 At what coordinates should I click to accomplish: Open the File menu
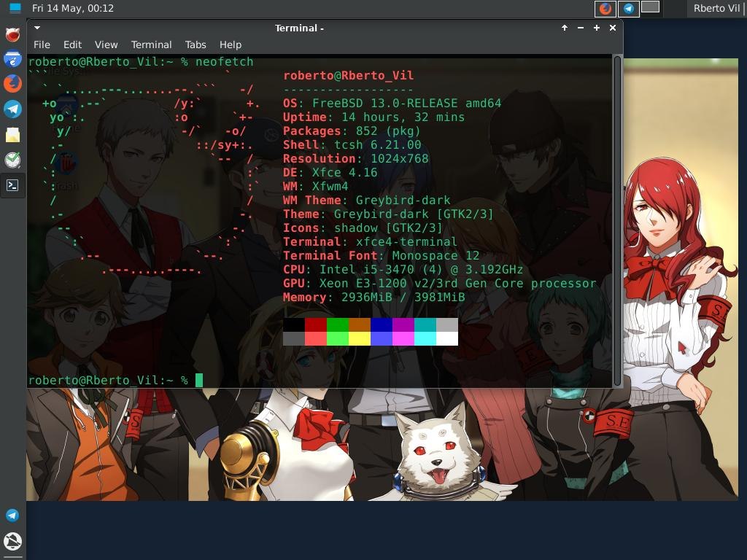point(42,44)
